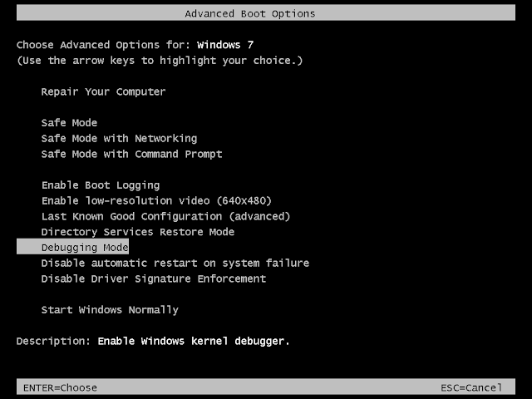The height and width of the screenshot is (399, 532).
Task: Click the ESC=Cancel hint
Action: pos(471,387)
